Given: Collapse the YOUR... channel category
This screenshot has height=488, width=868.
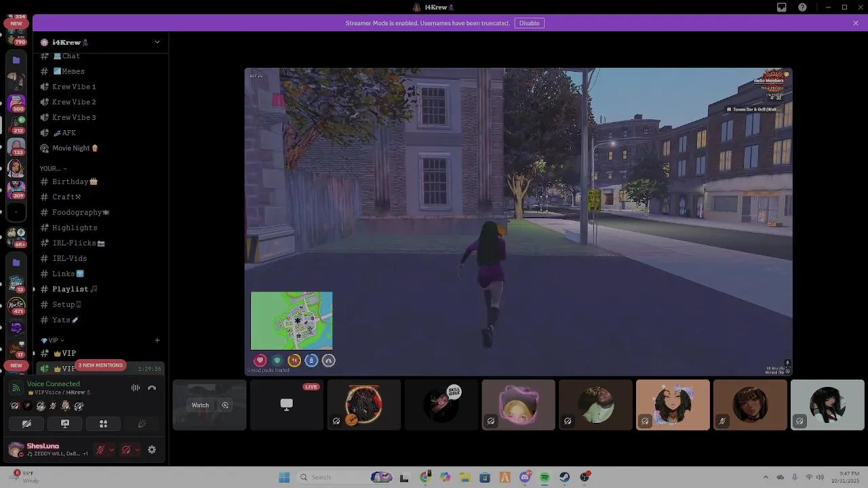Looking at the screenshot, I should pos(54,168).
